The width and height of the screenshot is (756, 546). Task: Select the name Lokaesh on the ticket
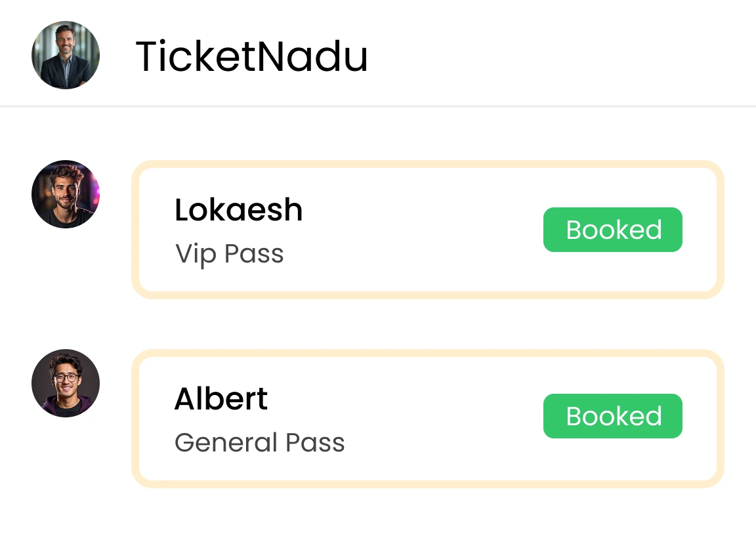coord(238,210)
